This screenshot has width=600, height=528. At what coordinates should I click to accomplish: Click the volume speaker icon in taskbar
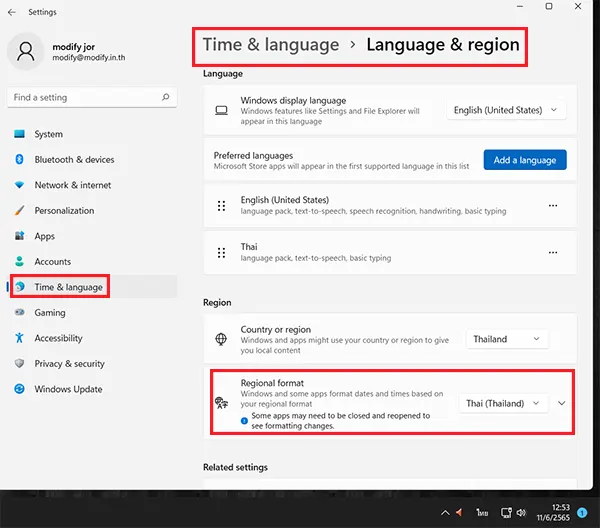[x=520, y=511]
